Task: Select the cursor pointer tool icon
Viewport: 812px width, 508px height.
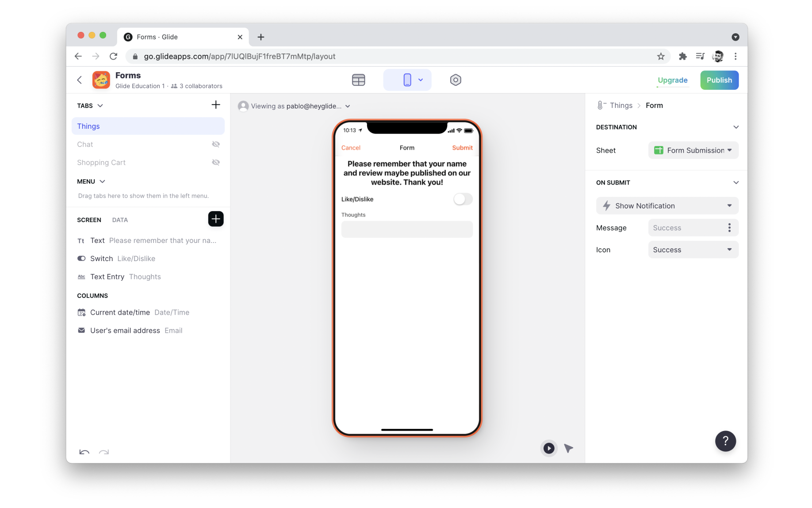Action: (568, 448)
